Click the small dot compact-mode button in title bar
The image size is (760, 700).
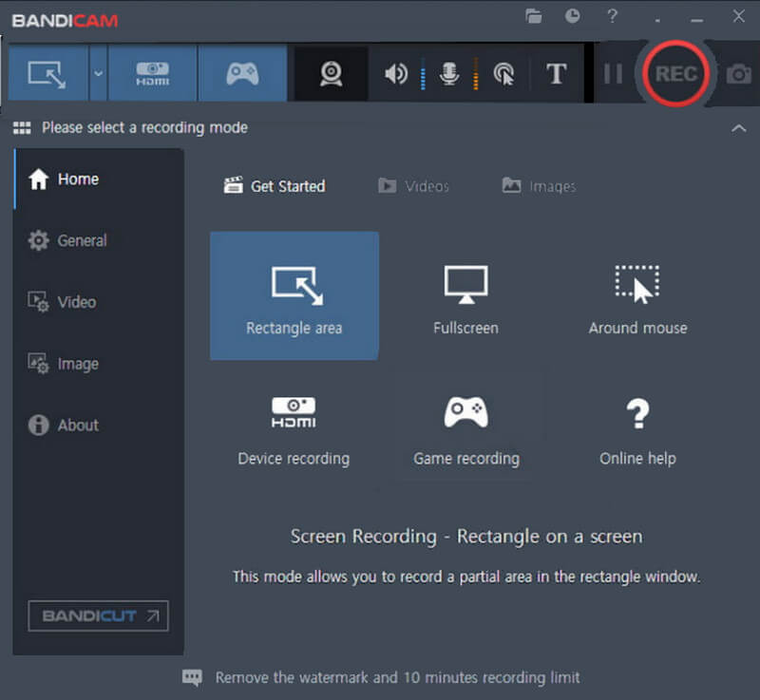(x=657, y=21)
